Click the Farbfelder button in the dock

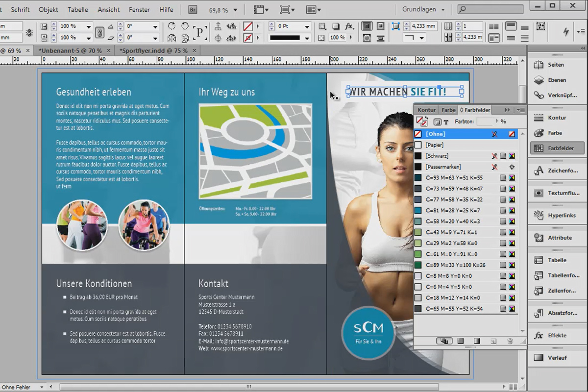[557, 148]
